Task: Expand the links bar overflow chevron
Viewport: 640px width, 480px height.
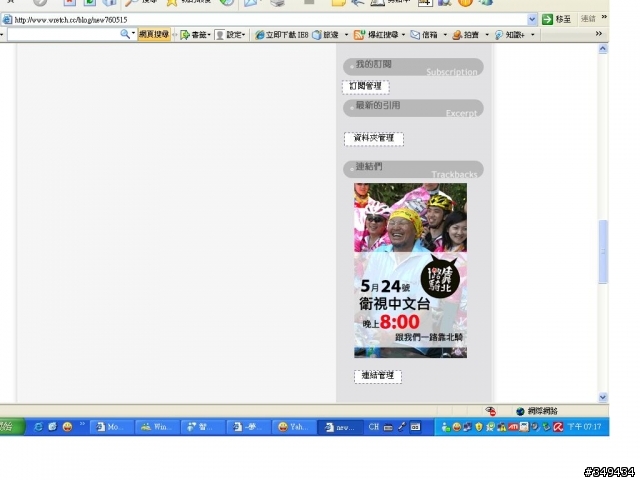Action: [604, 17]
